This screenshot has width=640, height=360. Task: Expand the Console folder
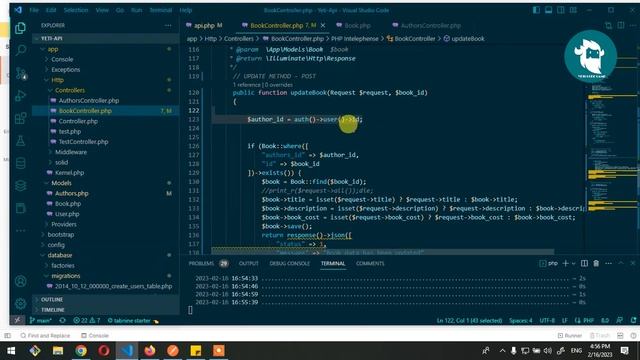click(x=62, y=60)
